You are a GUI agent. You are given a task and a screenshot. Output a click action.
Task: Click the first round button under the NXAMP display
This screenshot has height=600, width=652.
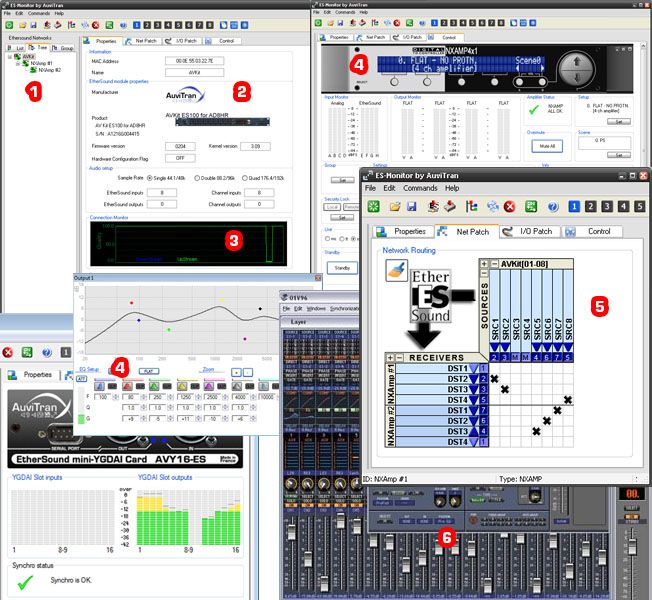[394, 82]
